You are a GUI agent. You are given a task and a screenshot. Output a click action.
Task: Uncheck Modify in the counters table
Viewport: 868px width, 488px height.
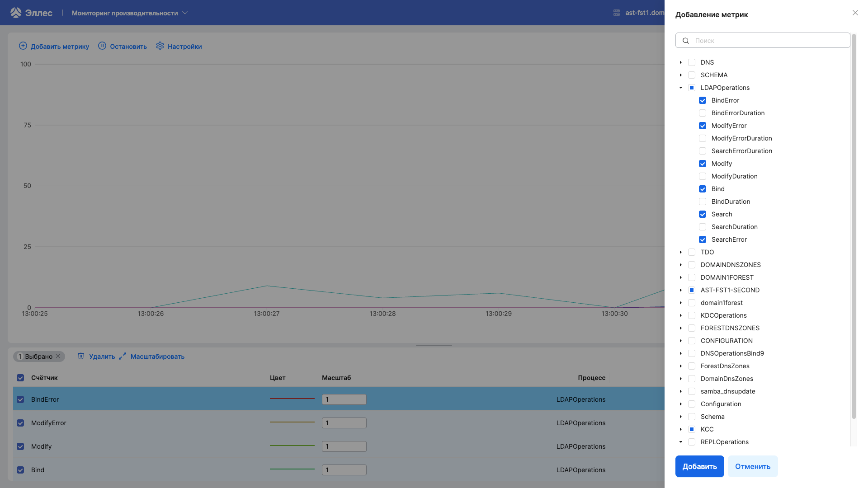pos(20,446)
